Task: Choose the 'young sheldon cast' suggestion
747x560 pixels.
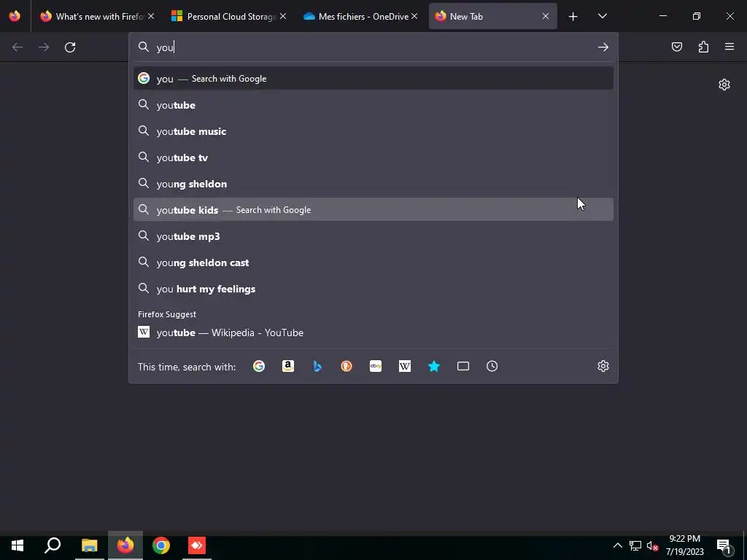Action: (x=373, y=262)
